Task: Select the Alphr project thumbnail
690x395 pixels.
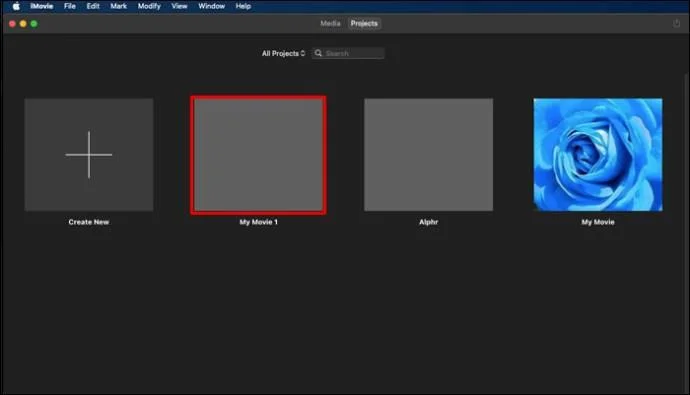Action: 428,154
